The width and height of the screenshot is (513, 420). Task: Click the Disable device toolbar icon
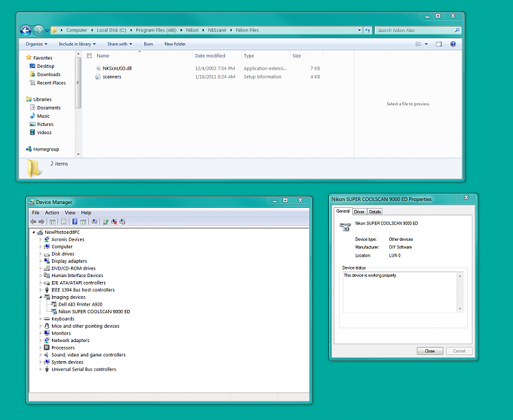coord(122,222)
